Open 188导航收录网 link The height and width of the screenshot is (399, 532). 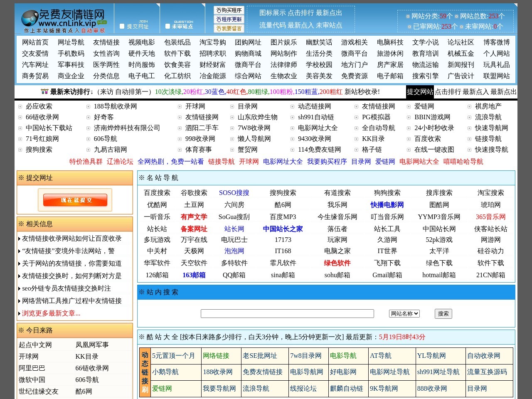(x=115, y=106)
